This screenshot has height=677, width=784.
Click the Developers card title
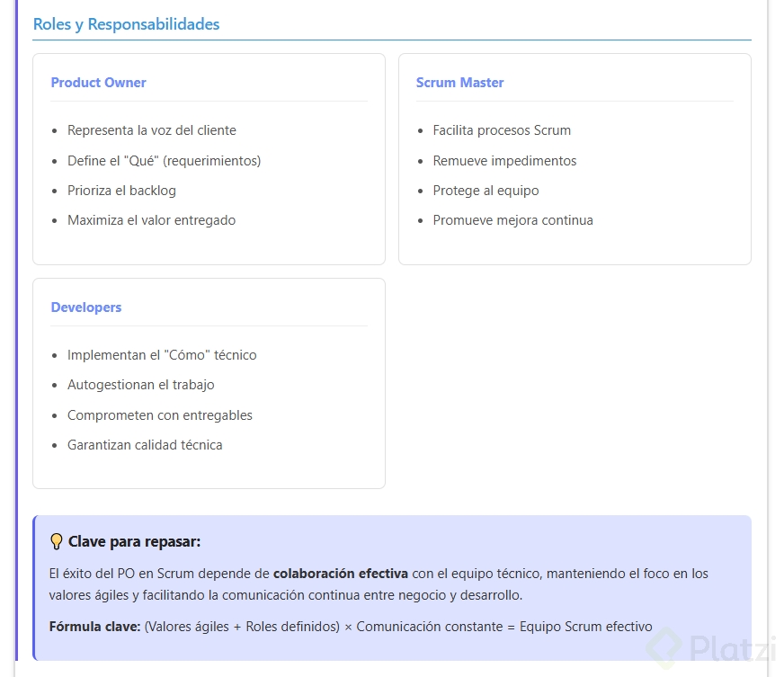pyautogui.click(x=86, y=307)
